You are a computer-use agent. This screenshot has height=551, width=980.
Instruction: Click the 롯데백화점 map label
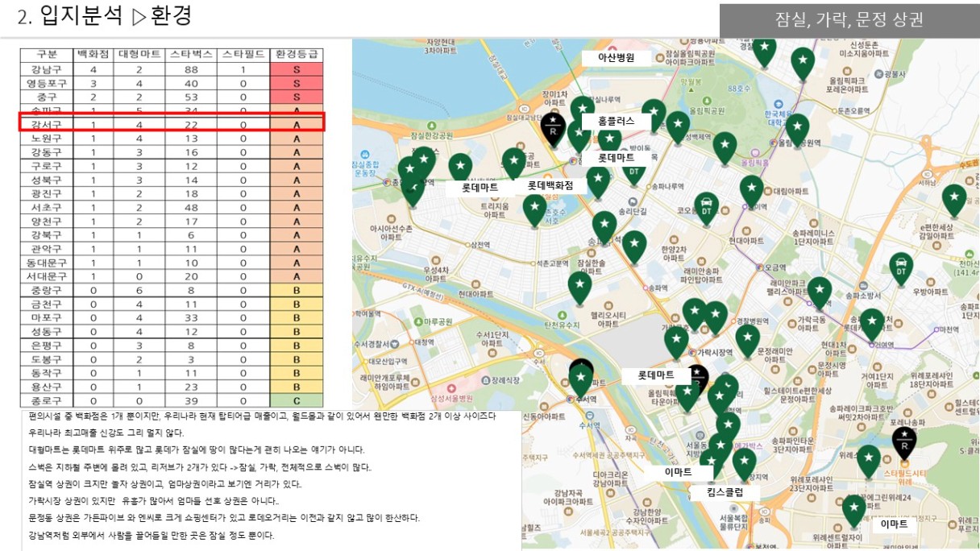550,185
